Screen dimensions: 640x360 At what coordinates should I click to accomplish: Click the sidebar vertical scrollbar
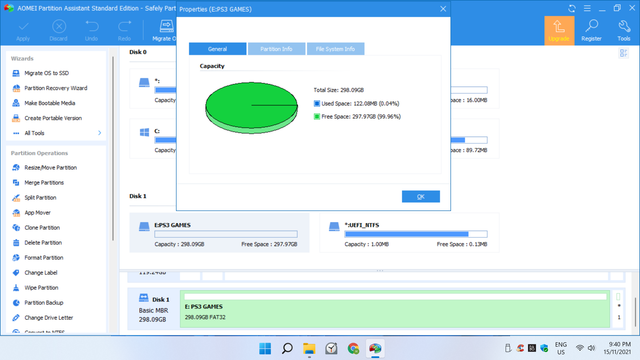[113, 149]
